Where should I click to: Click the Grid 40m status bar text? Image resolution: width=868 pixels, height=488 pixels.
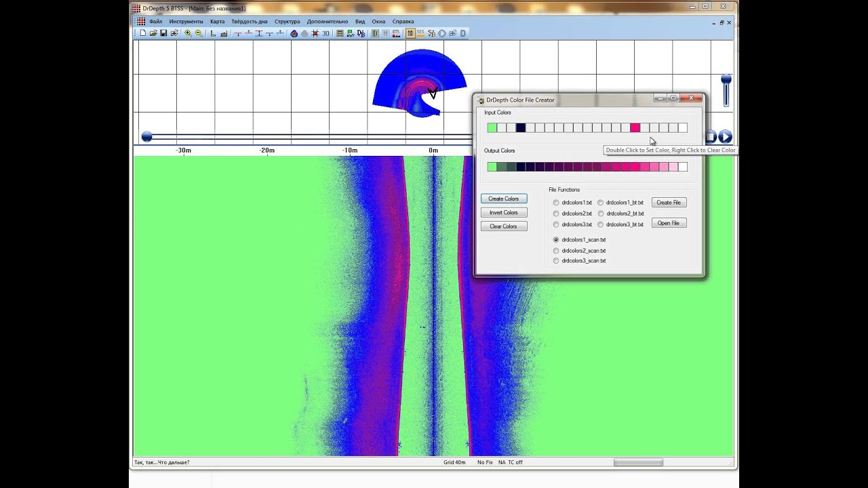coord(454,462)
